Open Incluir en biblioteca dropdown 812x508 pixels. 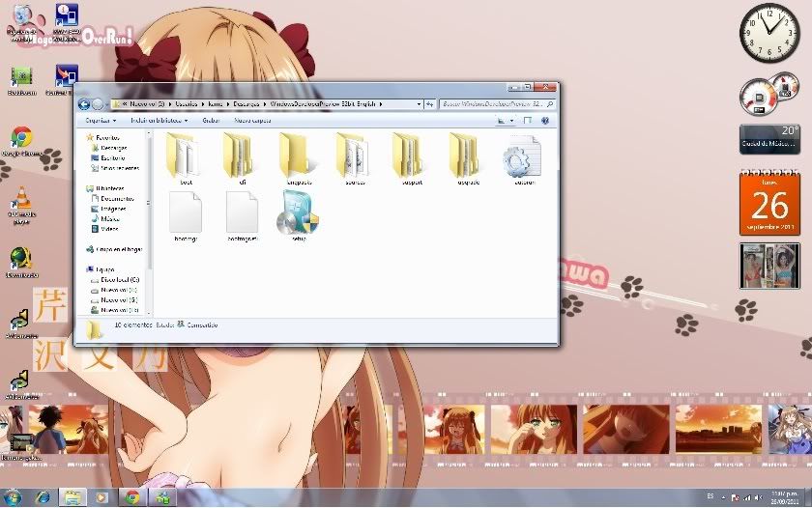click(159, 120)
